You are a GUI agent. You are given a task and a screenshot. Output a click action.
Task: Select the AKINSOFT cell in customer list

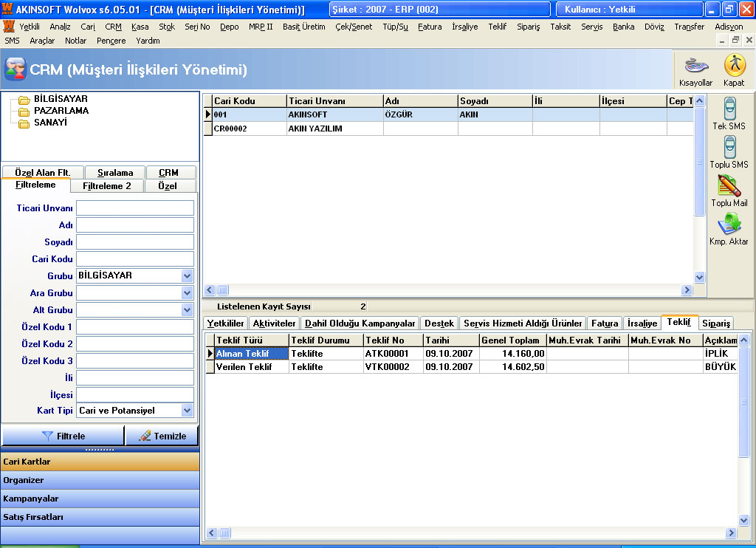334,114
